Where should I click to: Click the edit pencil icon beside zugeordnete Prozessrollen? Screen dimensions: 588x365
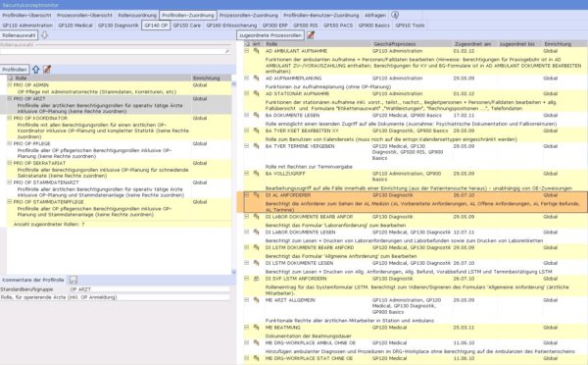point(310,35)
